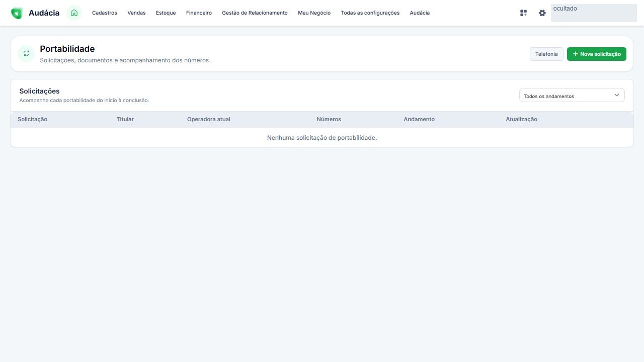Go to home via house icon
The width and height of the screenshot is (644, 362).
point(74,13)
